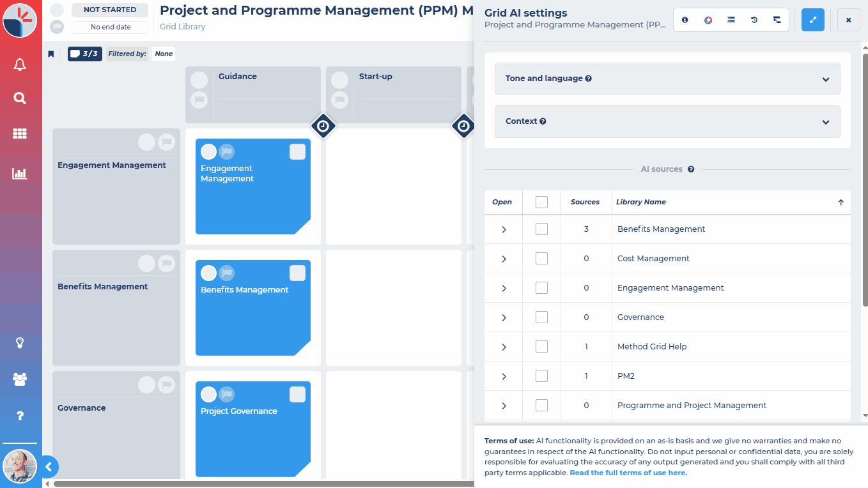Screen dimensions: 868x488
Task: Click the list view tab in panel toolbar
Action: 731,20
